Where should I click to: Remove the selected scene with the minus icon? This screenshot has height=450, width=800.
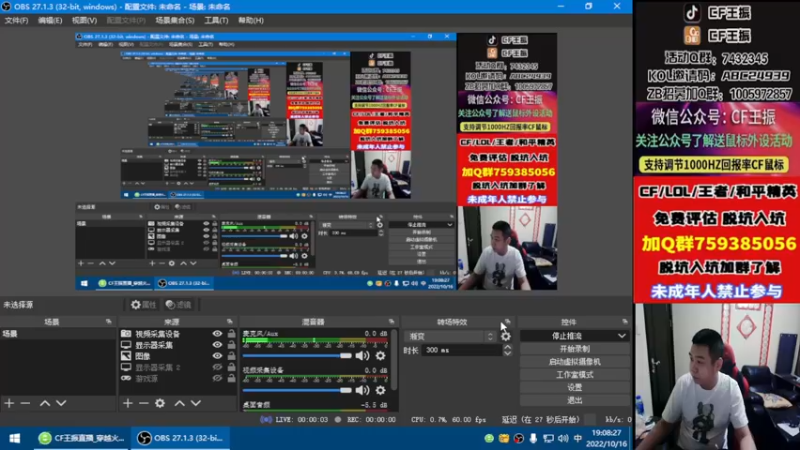click(25, 403)
